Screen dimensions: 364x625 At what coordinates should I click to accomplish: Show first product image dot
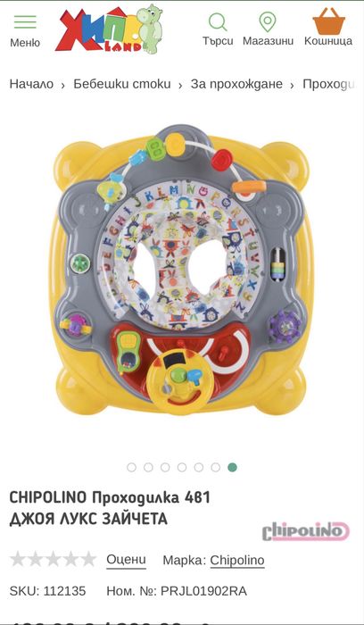(131, 467)
